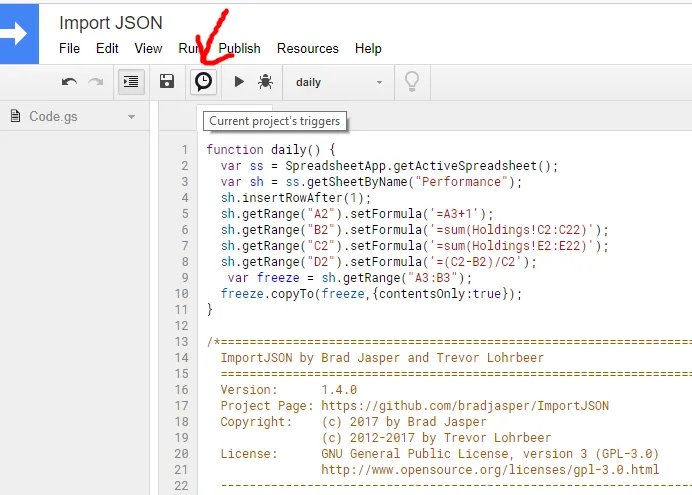Open the File menu
The height and width of the screenshot is (495, 692).
click(x=69, y=48)
